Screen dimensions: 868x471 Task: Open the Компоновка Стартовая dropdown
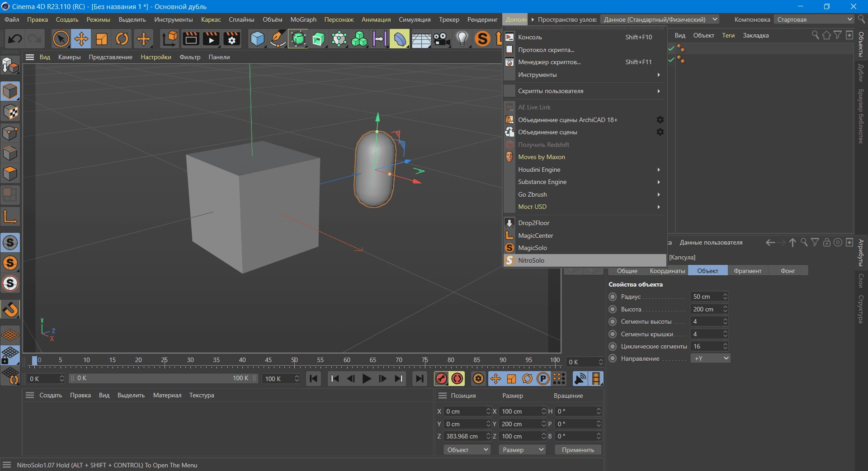coord(814,19)
